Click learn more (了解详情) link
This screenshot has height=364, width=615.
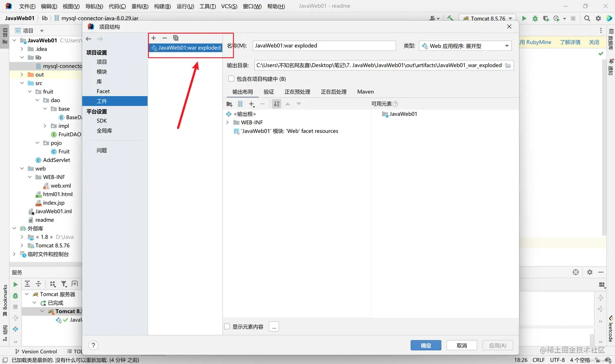tap(570, 42)
